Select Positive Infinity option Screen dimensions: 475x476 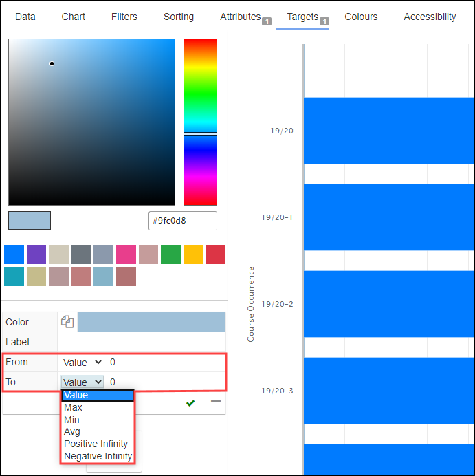point(96,444)
